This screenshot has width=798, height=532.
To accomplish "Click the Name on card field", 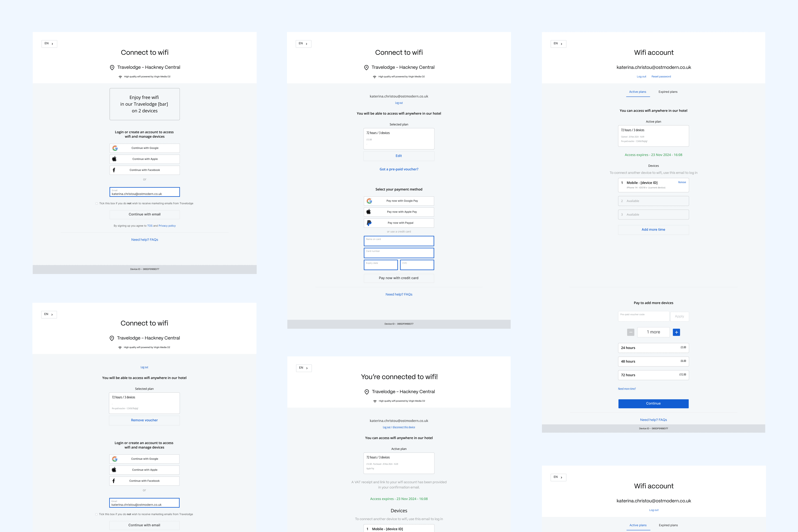I will [399, 241].
